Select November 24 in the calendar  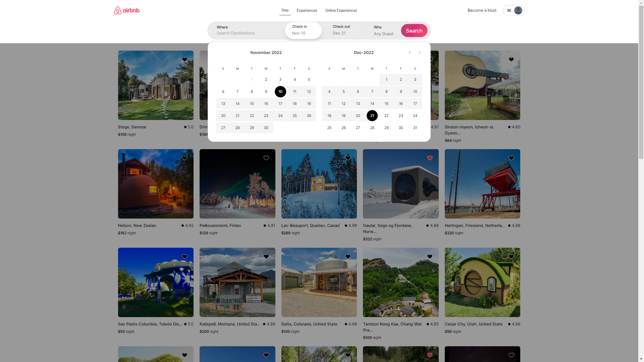(x=280, y=116)
